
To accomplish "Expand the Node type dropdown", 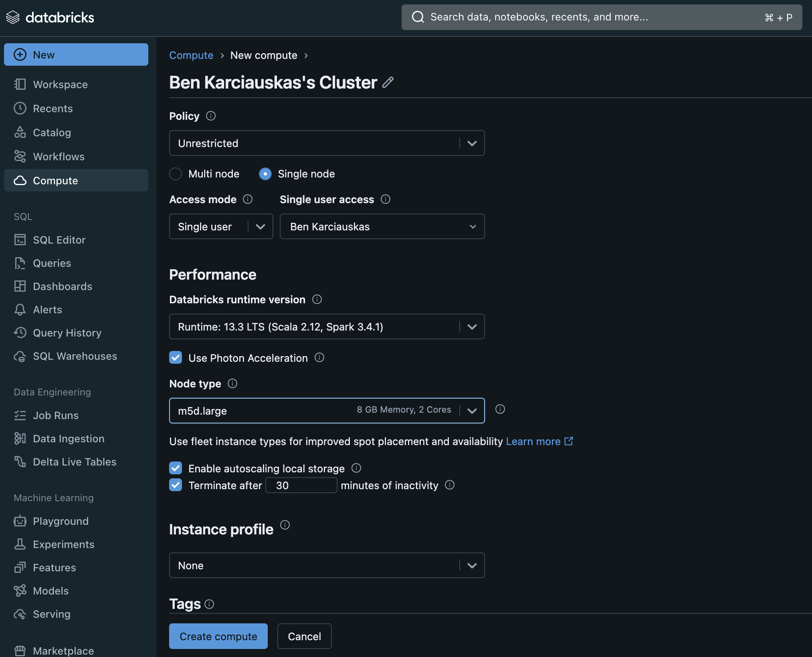I will click(x=472, y=410).
